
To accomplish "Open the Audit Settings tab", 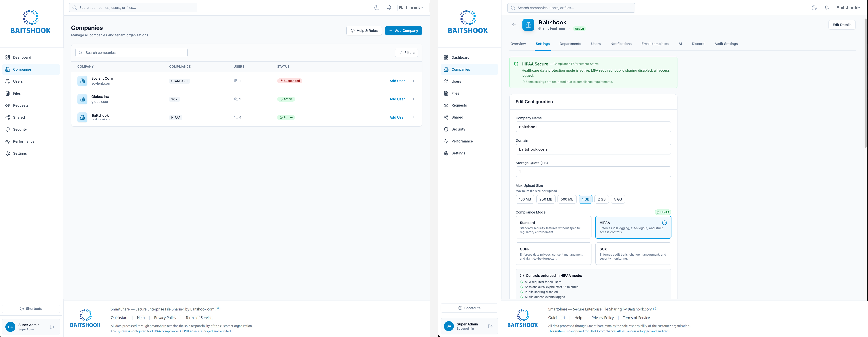I will [726, 44].
